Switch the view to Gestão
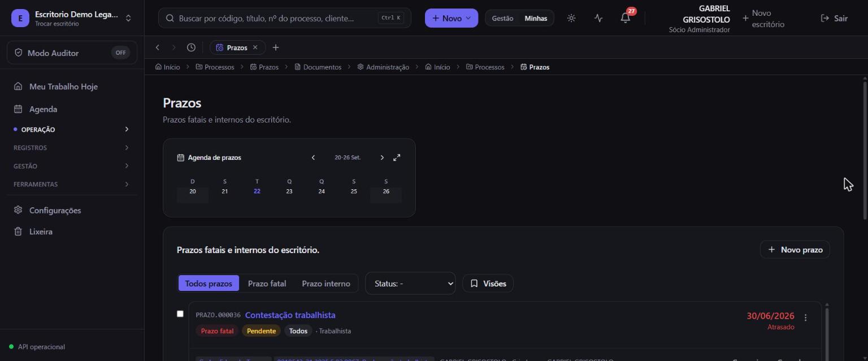Screen dimensions: 868x361 tap(502, 18)
